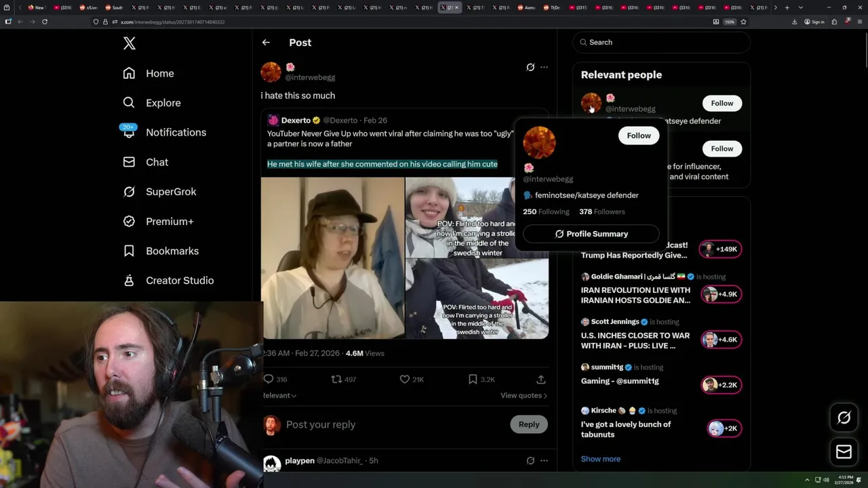Open three-dot menu on playpen's reply
Screen dimensions: 868x488
coord(544,461)
